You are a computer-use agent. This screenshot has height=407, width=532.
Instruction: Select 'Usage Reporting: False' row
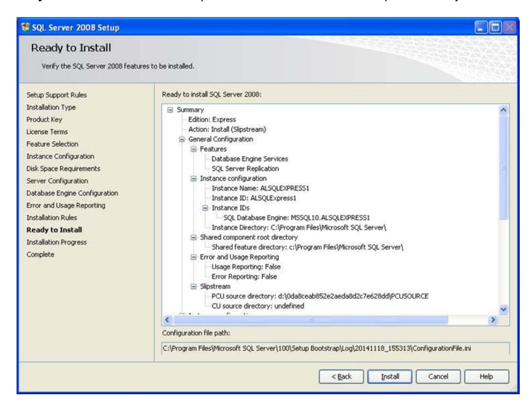point(246,267)
